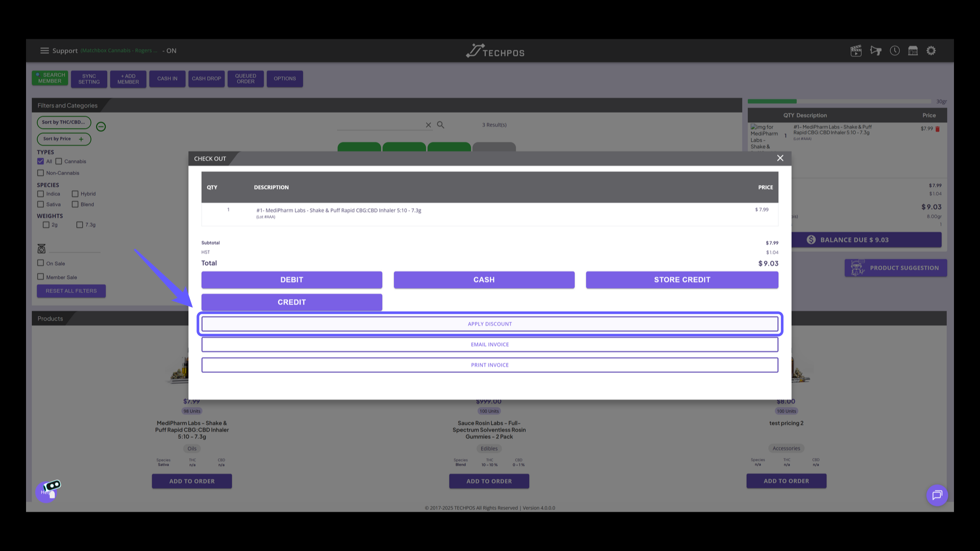Click the megaphone announcements icon

click(876, 51)
